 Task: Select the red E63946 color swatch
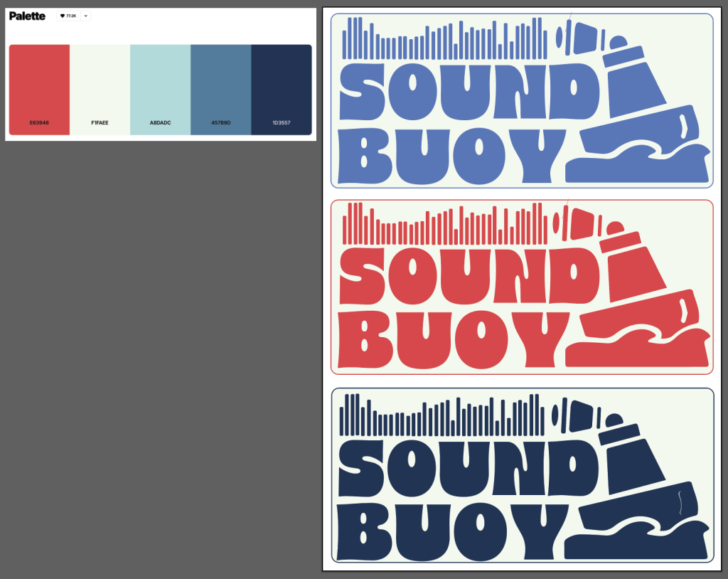click(39, 82)
